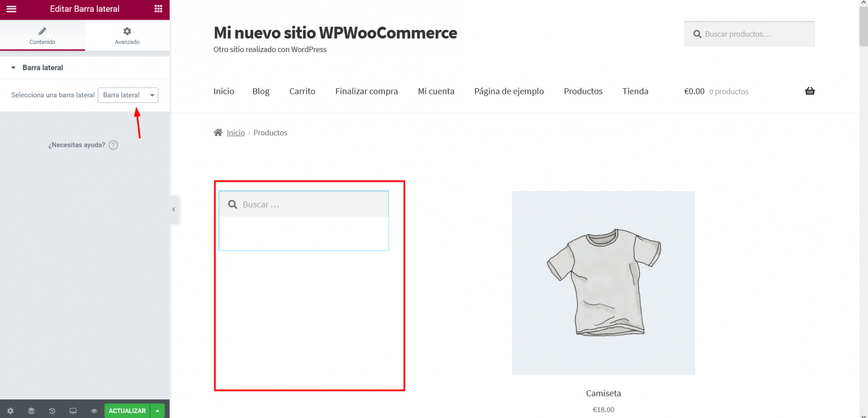Viewport: 868px width, 418px height.
Task: Click the €18.00 price text
Action: click(x=604, y=410)
